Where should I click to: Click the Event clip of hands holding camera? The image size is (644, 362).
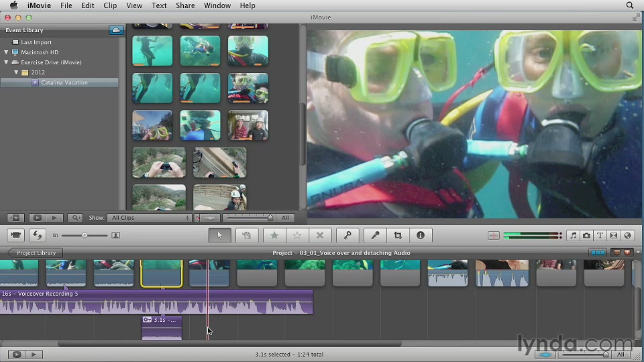(159, 163)
